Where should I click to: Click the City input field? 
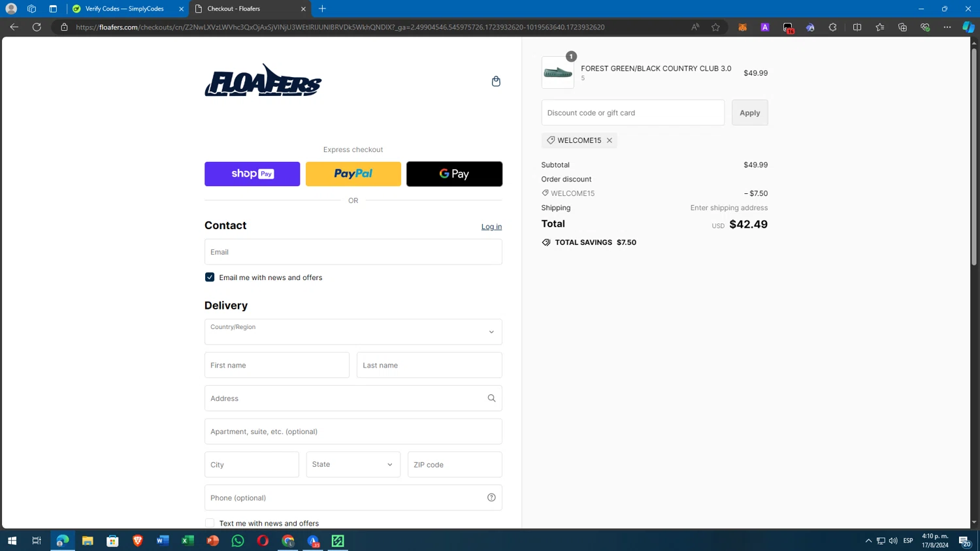[x=252, y=464]
